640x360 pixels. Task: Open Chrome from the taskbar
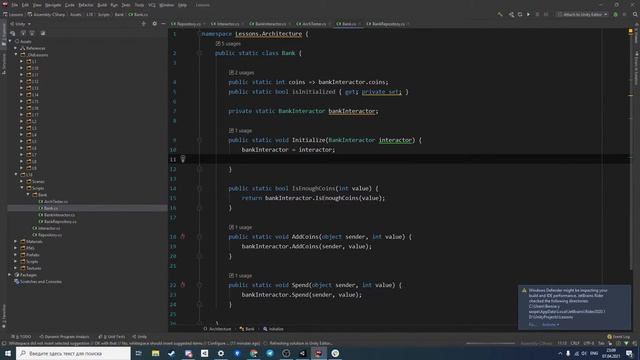(x=253, y=353)
